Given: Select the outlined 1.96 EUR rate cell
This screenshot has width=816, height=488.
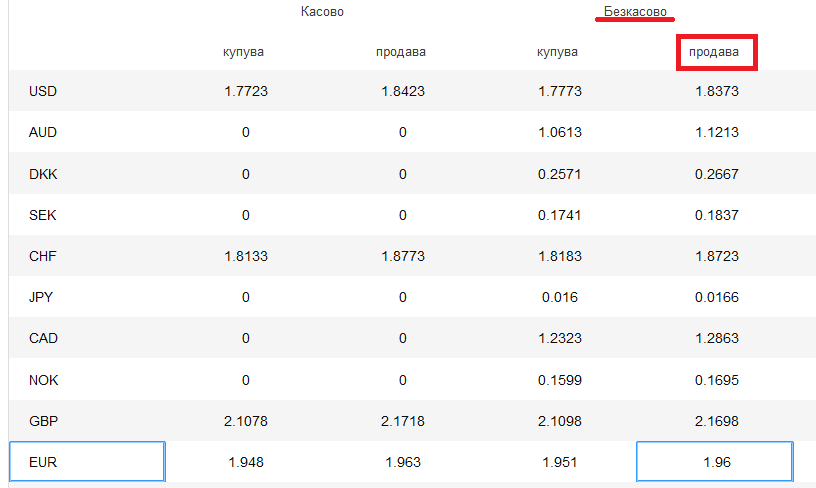Looking at the screenshot, I should [714, 462].
